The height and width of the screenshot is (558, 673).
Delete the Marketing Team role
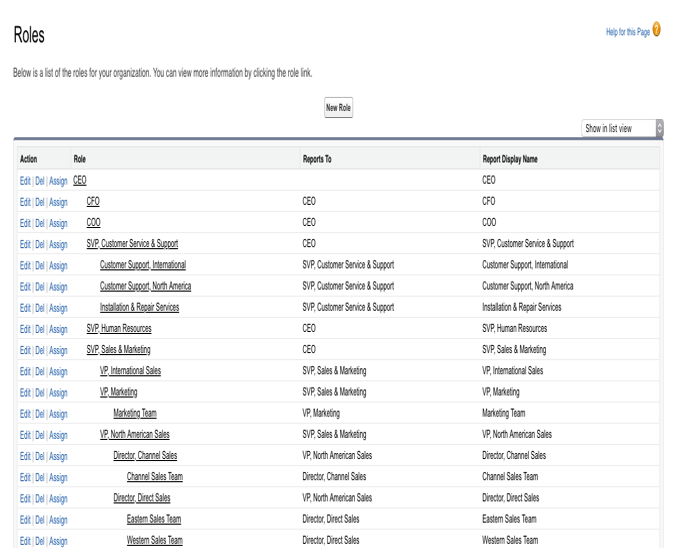tap(39, 414)
